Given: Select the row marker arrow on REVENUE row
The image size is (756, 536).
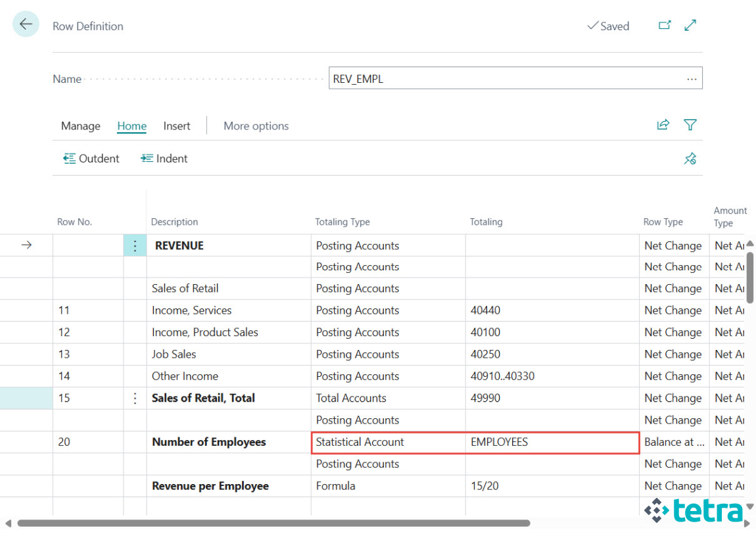Looking at the screenshot, I should [25, 245].
